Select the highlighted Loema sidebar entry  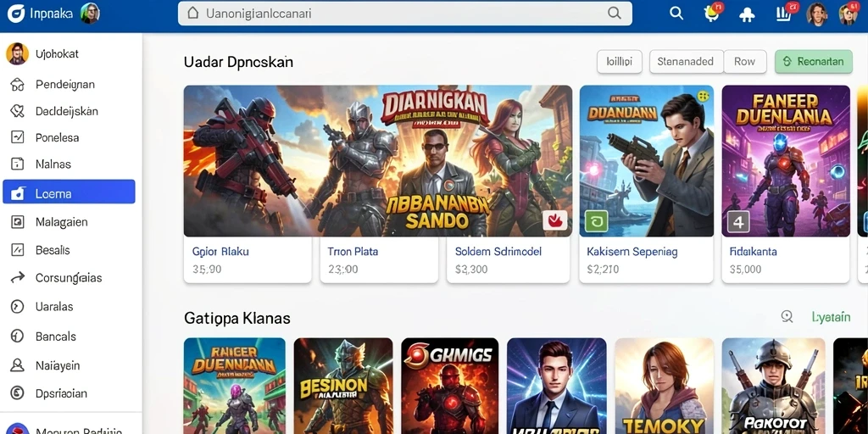pos(70,192)
